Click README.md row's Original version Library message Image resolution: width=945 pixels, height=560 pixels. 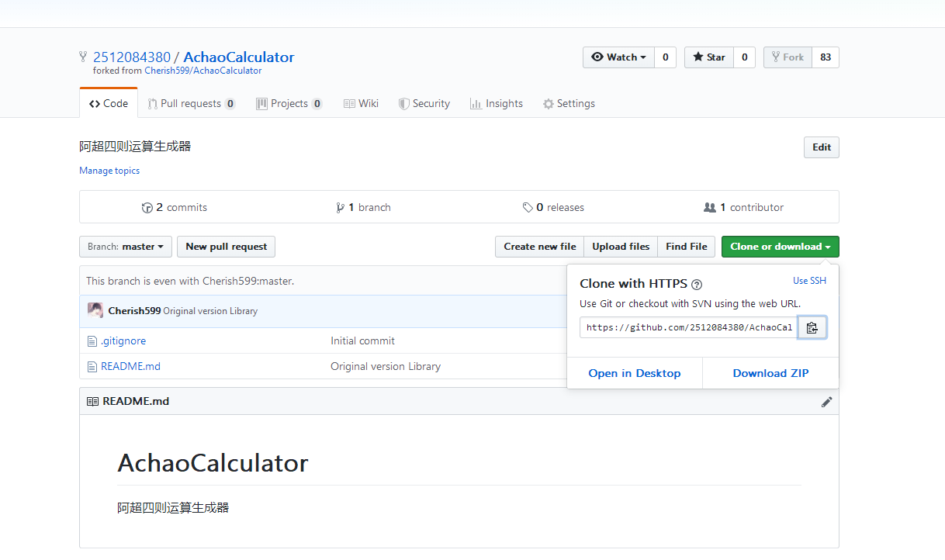386,366
